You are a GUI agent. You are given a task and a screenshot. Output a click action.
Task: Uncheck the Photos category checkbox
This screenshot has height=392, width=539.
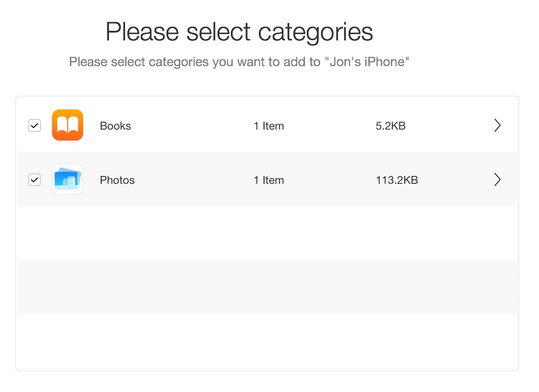[34, 180]
